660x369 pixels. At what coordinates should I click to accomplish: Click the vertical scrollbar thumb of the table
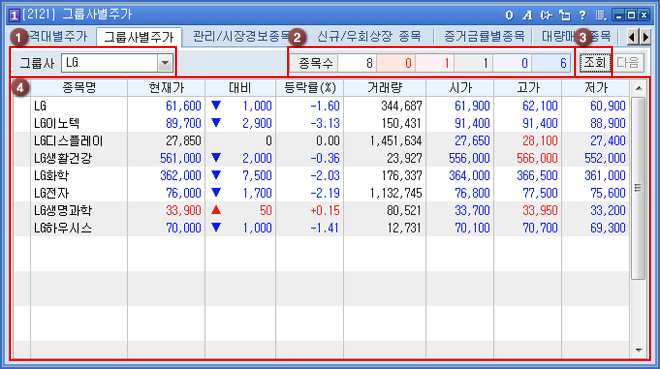[x=639, y=188]
